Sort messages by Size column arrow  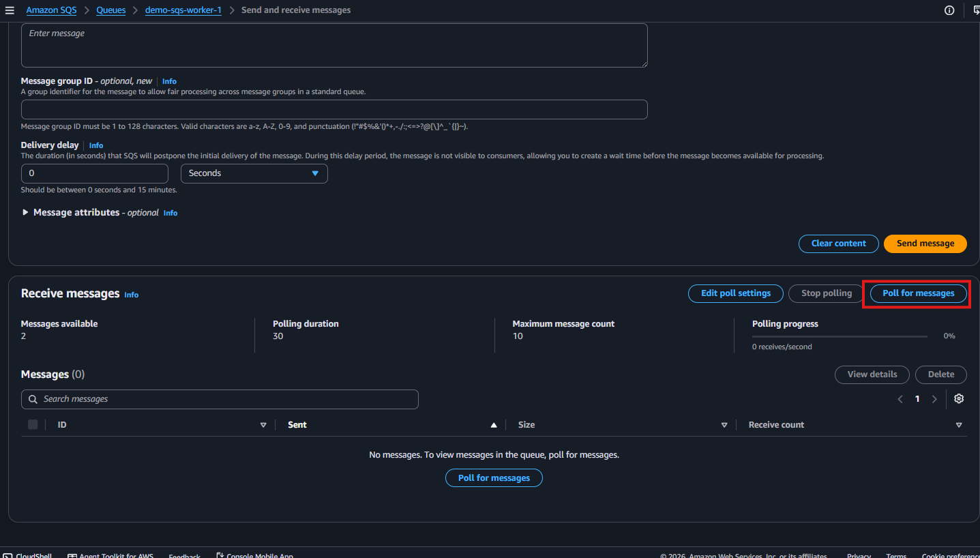click(x=724, y=425)
